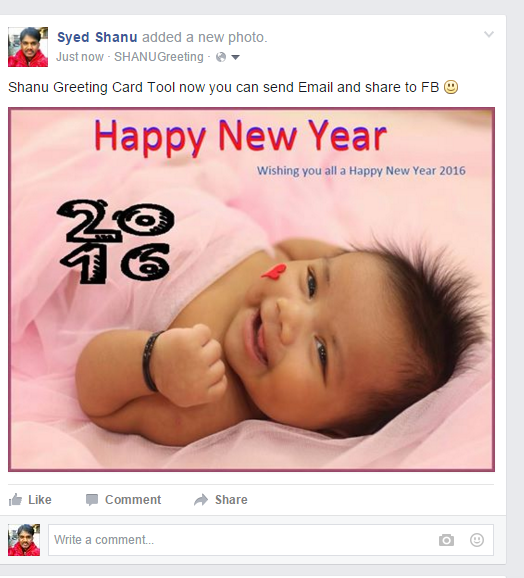Click the commenter avatar beside comment box
Image resolution: width=524 pixels, height=578 pixels.
coord(24,540)
